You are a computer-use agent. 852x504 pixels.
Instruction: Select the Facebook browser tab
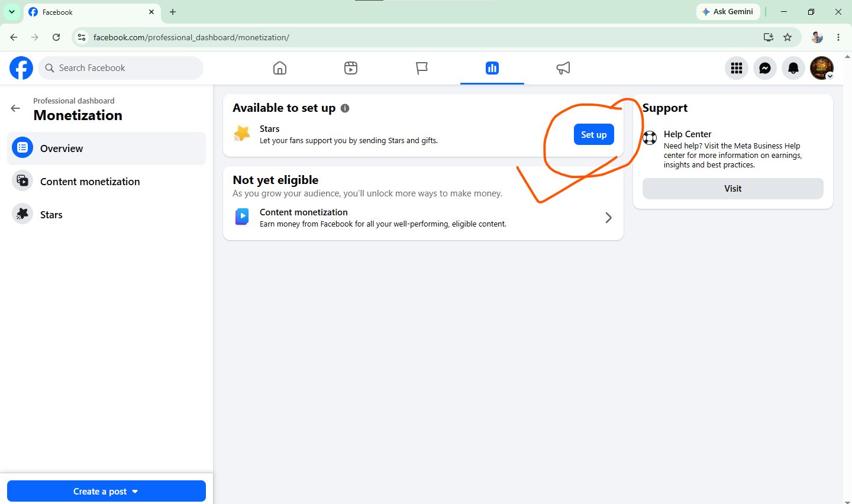tap(92, 12)
